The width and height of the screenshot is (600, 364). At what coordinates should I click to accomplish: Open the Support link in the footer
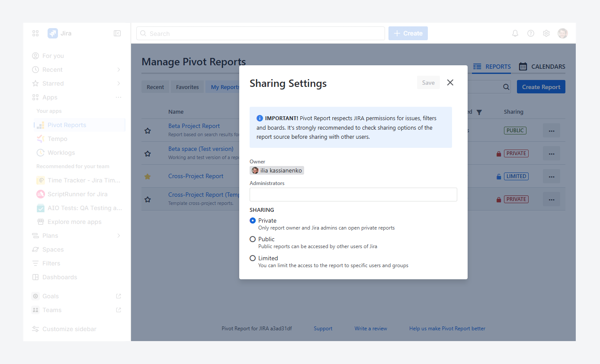323,329
